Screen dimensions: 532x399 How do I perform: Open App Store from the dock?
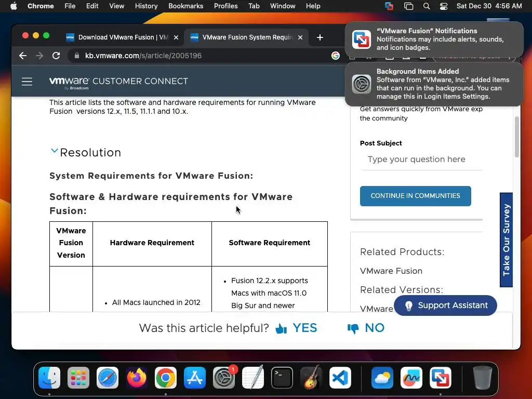click(195, 377)
